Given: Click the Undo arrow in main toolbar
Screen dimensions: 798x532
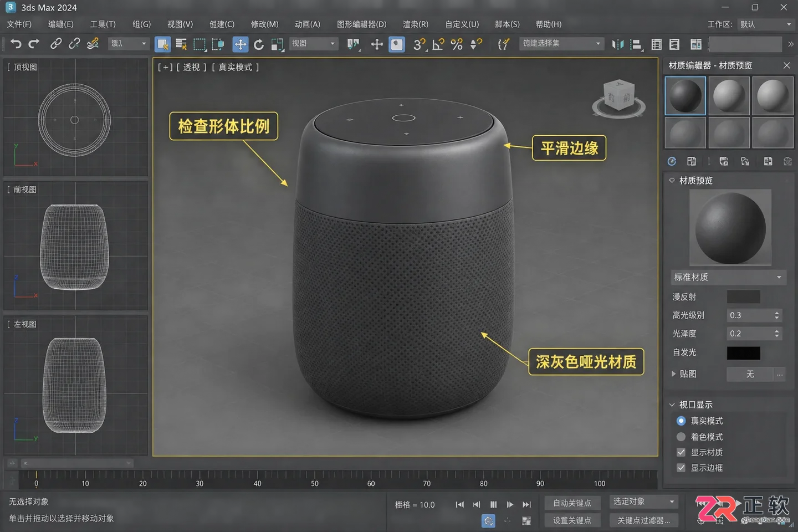Looking at the screenshot, I should click(16, 44).
